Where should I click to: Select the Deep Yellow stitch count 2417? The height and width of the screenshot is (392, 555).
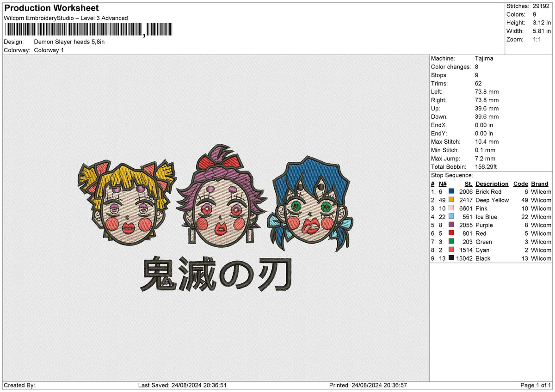click(466, 200)
